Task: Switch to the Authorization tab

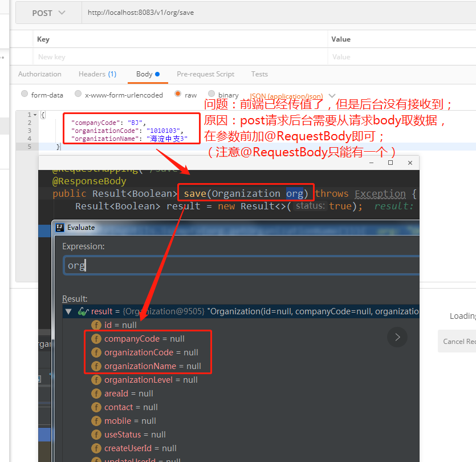Action: coord(39,74)
